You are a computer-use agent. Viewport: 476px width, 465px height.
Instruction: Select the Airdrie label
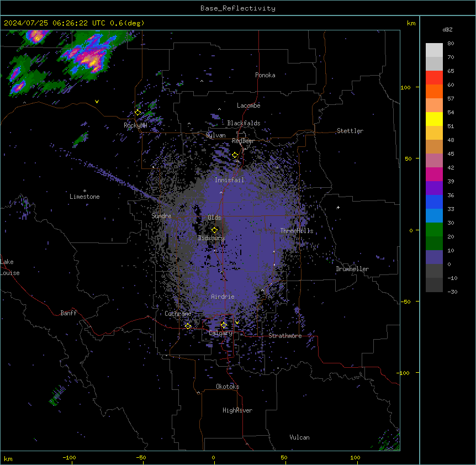(223, 297)
